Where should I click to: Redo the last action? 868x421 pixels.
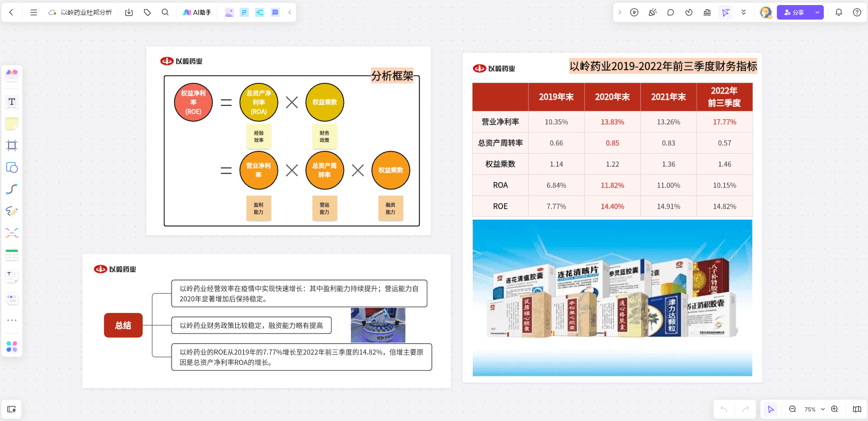pyautogui.click(x=745, y=409)
